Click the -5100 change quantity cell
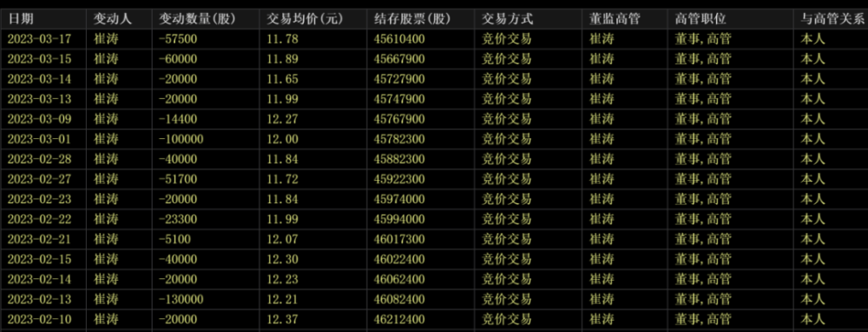 click(206, 239)
